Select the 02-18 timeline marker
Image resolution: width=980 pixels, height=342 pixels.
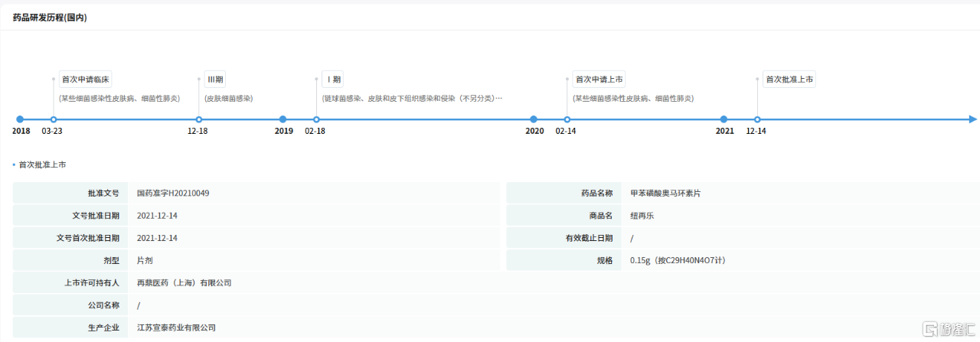click(x=316, y=119)
